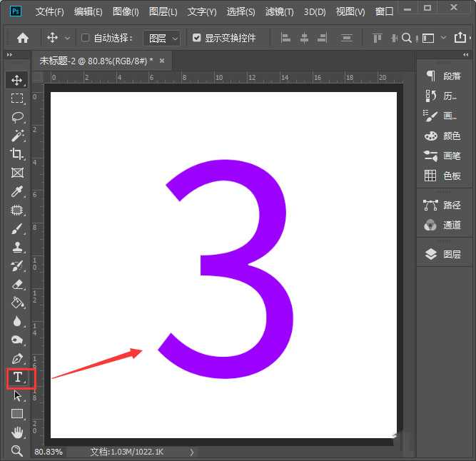Open the 色板 swatches panel
This screenshot has width=476, height=461.
[x=443, y=176]
